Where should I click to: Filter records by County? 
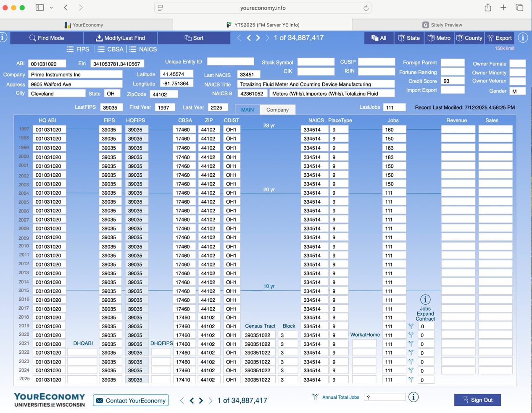point(469,38)
